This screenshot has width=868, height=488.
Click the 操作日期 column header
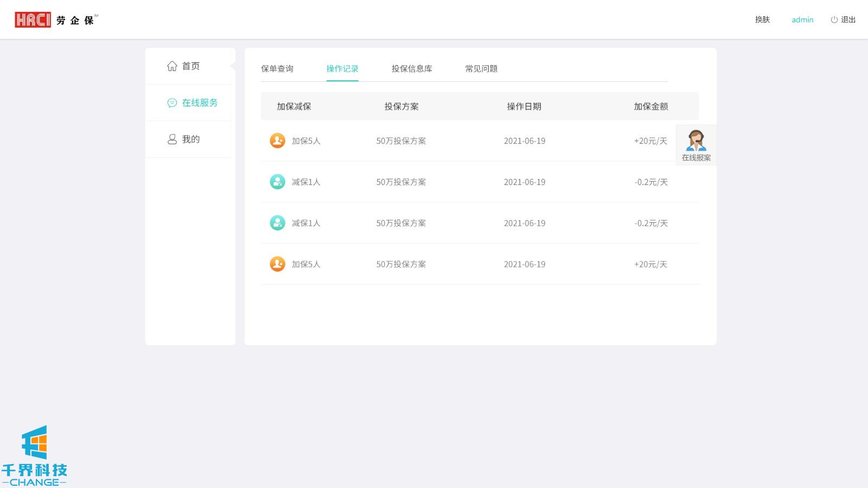click(x=524, y=107)
